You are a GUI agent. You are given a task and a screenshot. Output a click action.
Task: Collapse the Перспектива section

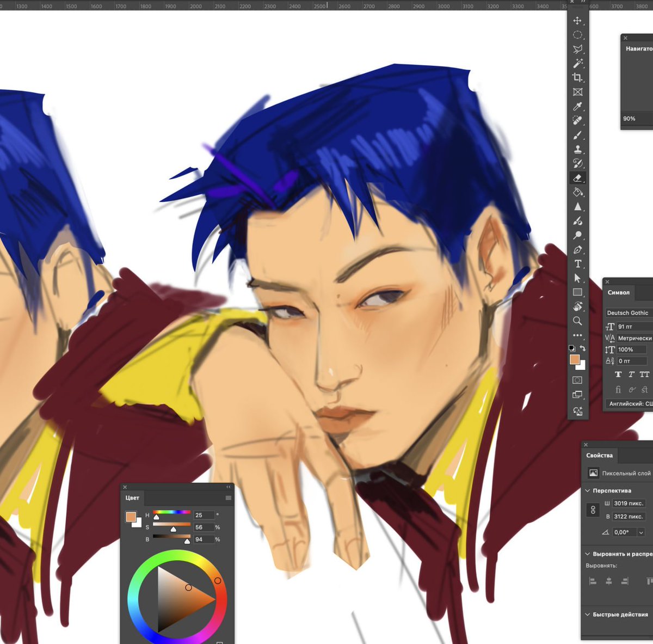pyautogui.click(x=588, y=490)
